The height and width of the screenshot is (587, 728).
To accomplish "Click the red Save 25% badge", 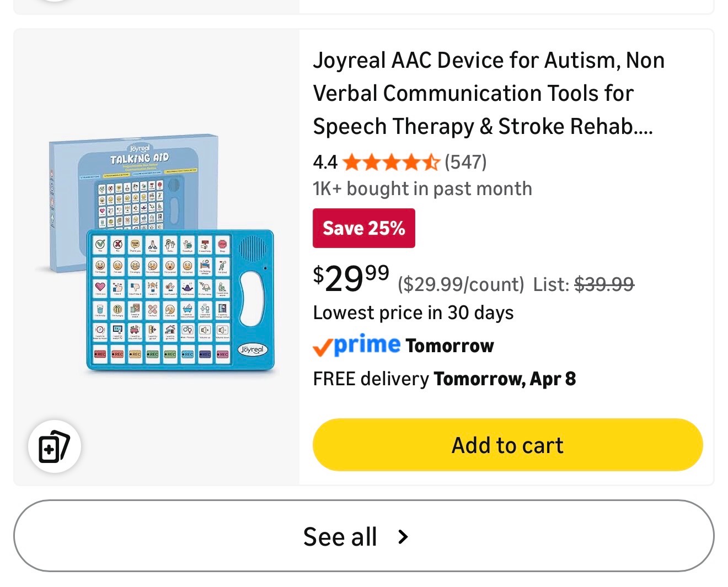I will click(x=363, y=228).
